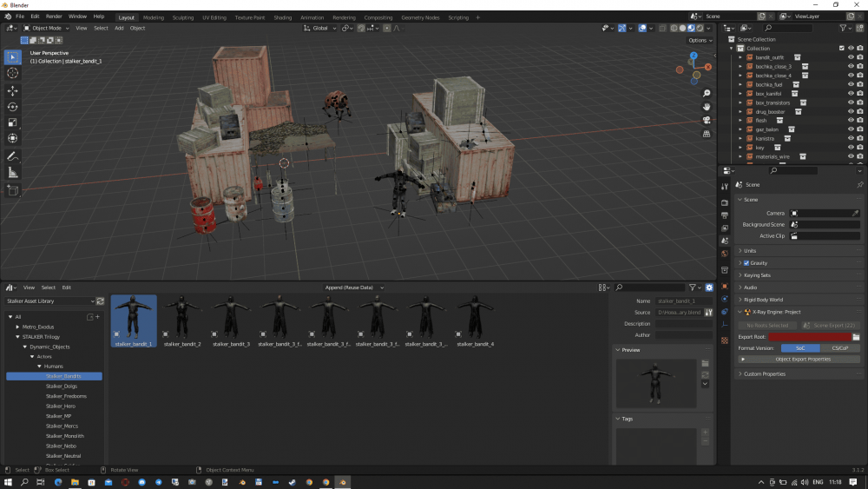Hide bochka_fuel via its eye icon
868x489 pixels.
point(851,84)
